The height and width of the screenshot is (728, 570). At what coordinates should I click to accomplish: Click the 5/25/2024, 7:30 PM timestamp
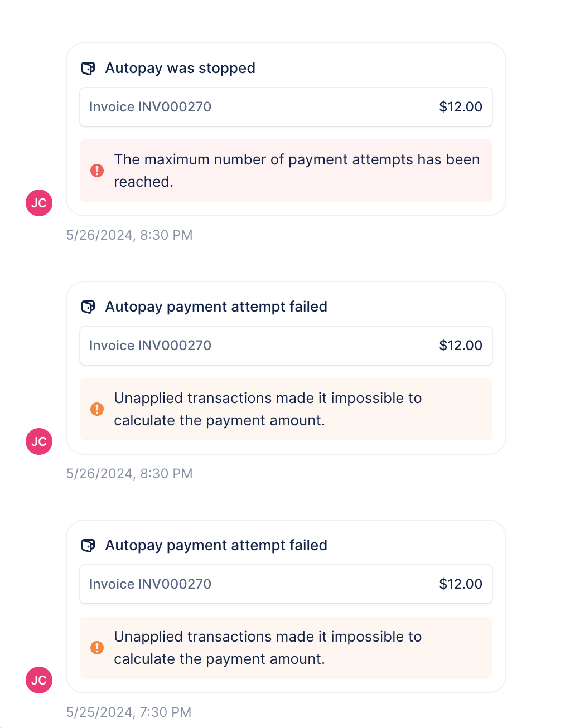129,712
